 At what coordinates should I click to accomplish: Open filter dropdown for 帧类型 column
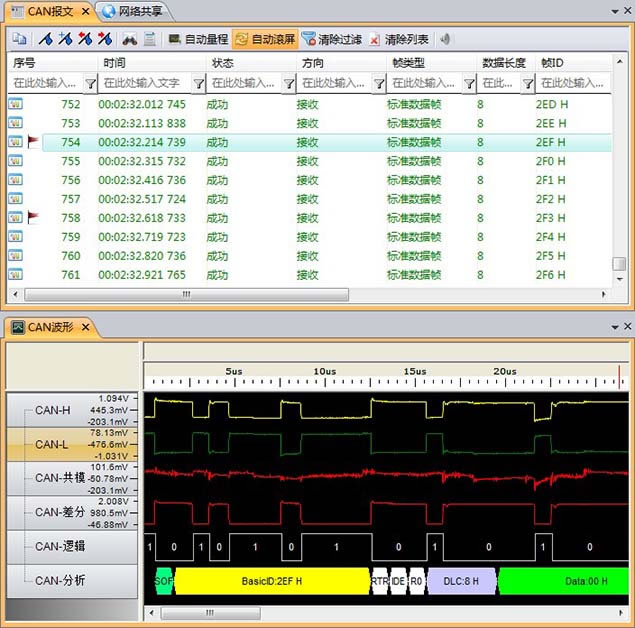[x=469, y=84]
